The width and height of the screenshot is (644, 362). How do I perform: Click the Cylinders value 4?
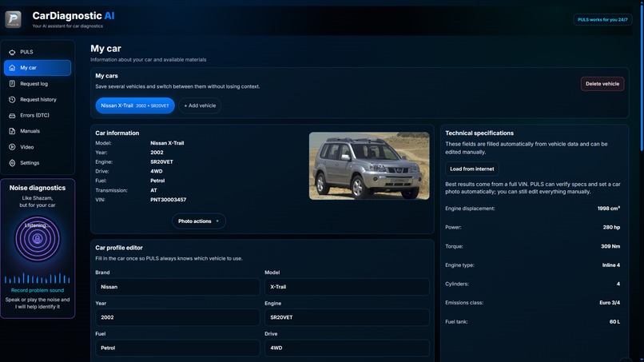tap(618, 284)
